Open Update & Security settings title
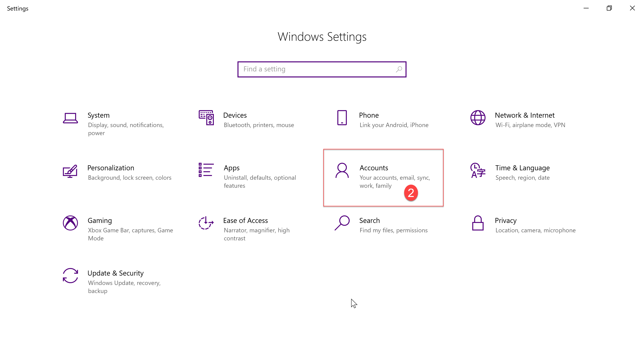This screenshot has width=644, height=347. [115, 273]
